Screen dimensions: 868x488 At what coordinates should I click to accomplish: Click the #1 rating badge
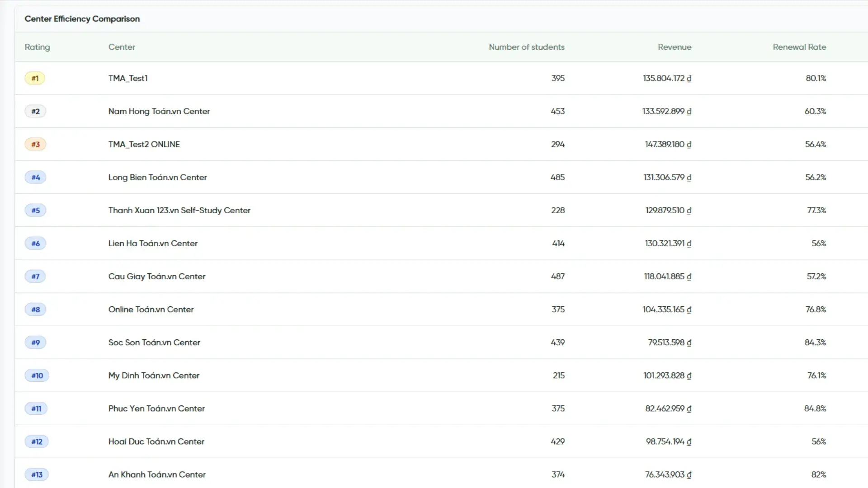click(35, 78)
